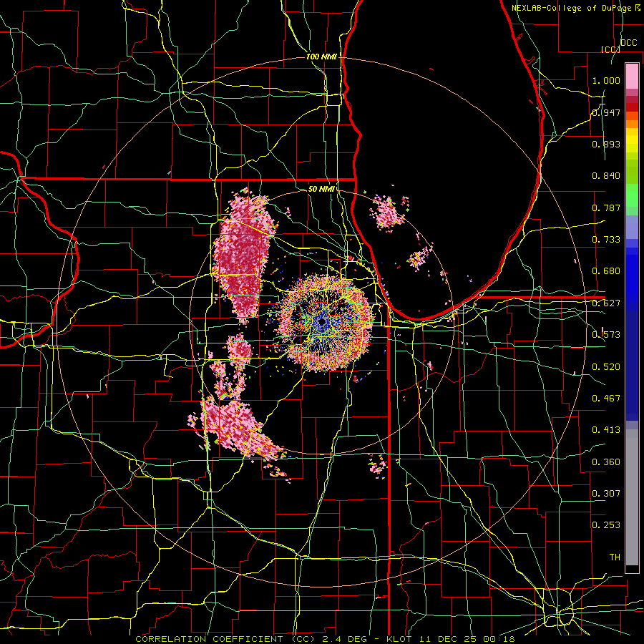Select the 0.680 scale value
The image size is (644, 644).
[x=606, y=271]
